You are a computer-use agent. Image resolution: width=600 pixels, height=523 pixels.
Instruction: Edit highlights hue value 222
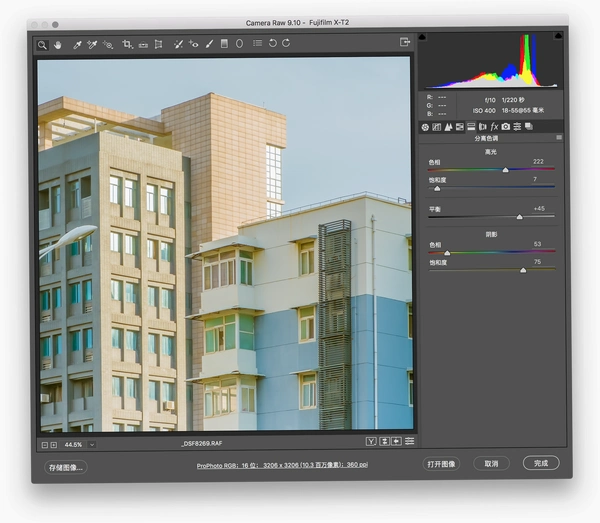tap(538, 161)
